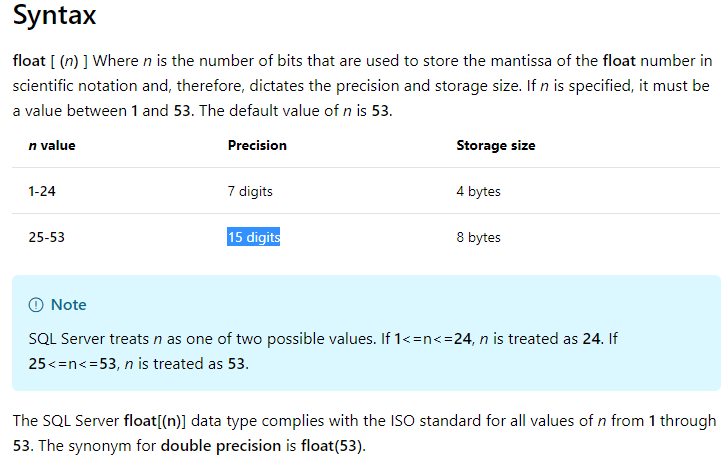
Task: Click the "4 bytes" storage cell
Action: [x=478, y=191]
